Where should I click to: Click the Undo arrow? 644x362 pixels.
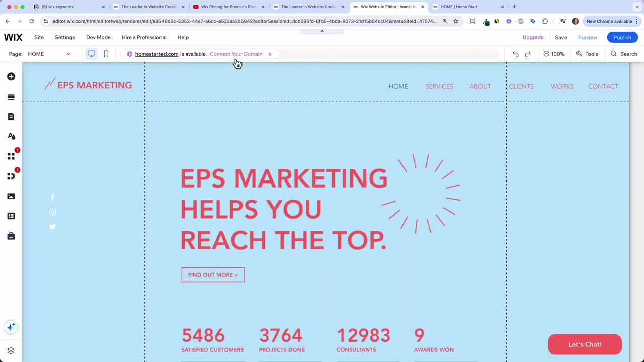click(515, 54)
